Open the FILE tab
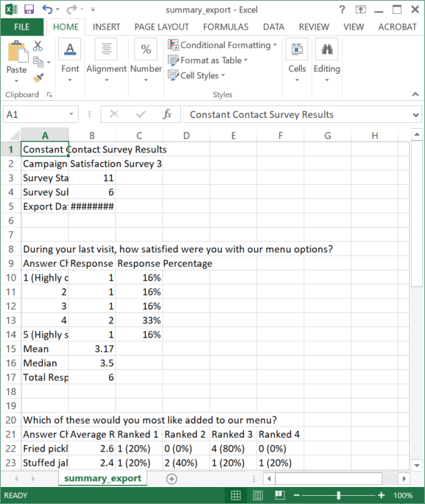 [x=21, y=27]
